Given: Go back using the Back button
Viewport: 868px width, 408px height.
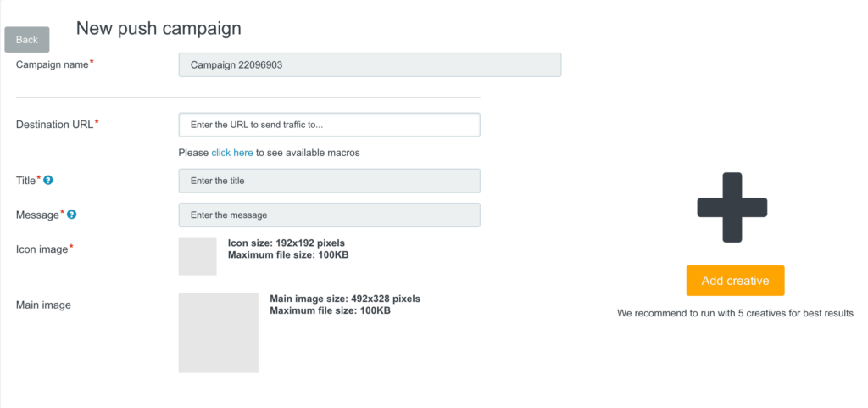Looking at the screenshot, I should tap(26, 40).
